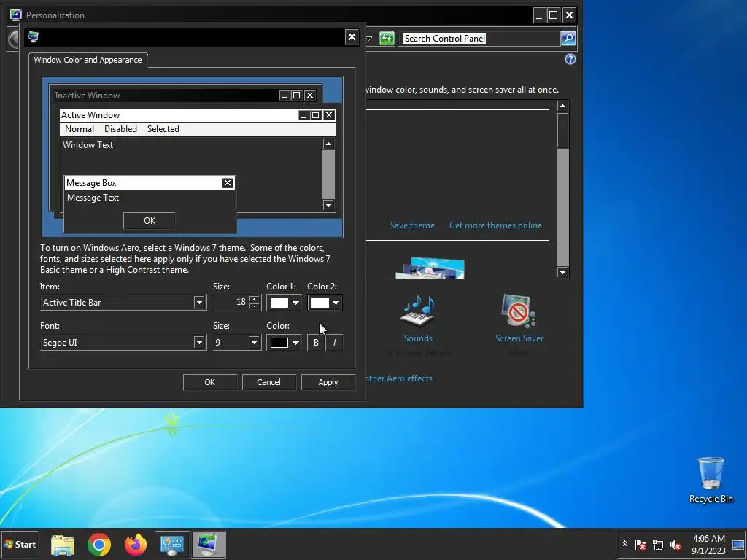Click the theme thumbnail in the list
The image size is (747, 560).
click(430, 268)
